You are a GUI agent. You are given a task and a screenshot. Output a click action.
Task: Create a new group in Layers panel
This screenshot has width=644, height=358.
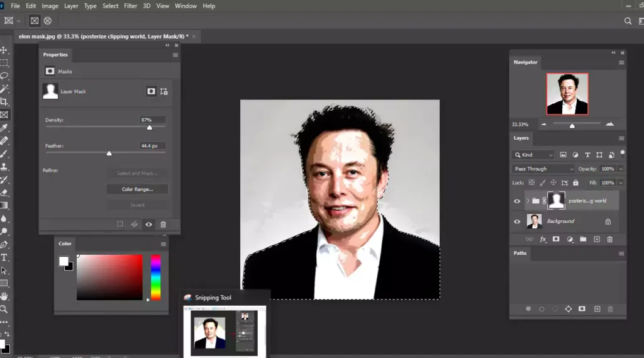click(x=583, y=239)
